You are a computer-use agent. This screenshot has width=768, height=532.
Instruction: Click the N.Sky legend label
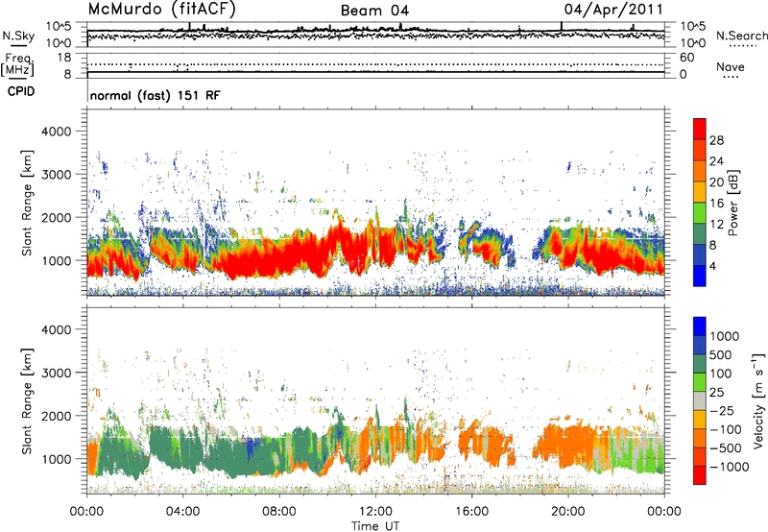click(x=18, y=36)
